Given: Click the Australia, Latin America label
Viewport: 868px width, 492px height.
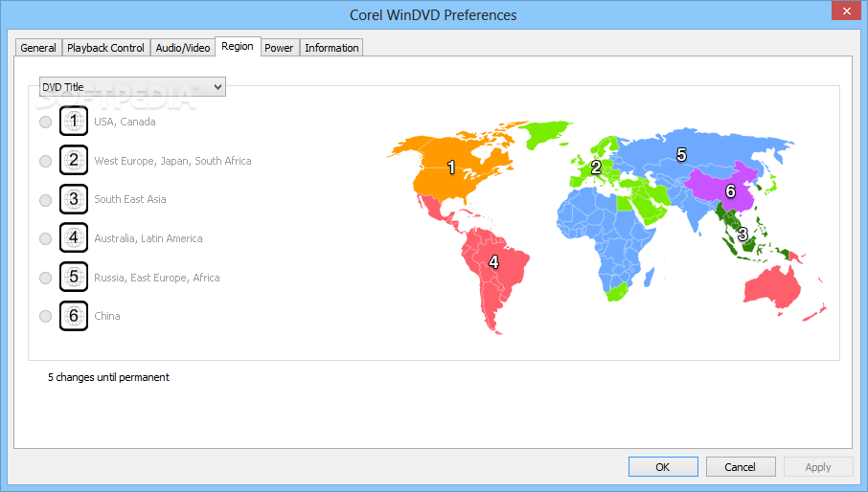Looking at the screenshot, I should pos(148,238).
